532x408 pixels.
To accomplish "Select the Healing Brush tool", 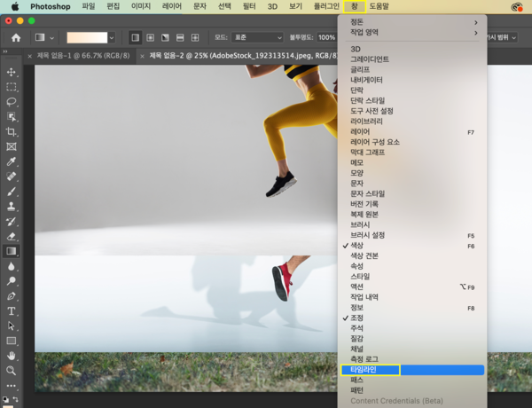I will (x=12, y=177).
